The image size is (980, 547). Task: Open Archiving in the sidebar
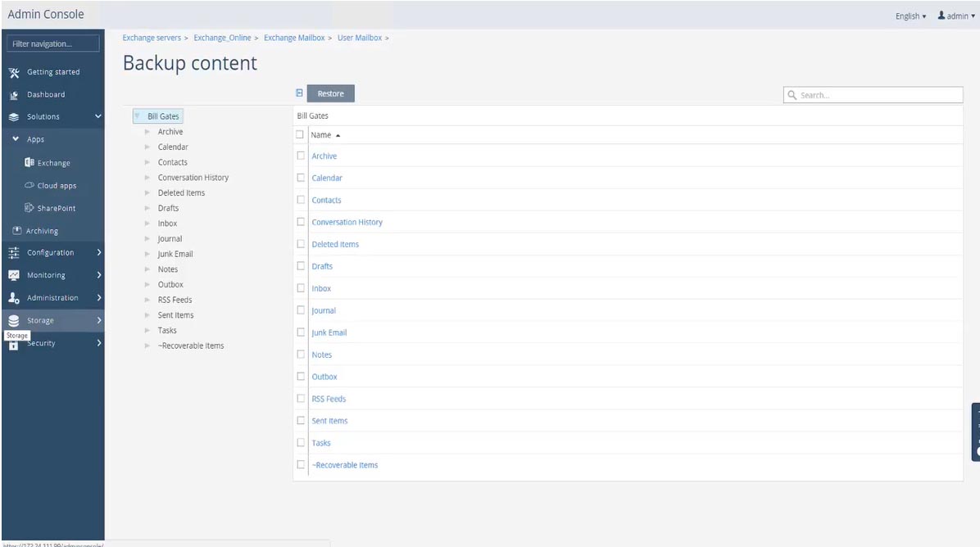click(42, 231)
